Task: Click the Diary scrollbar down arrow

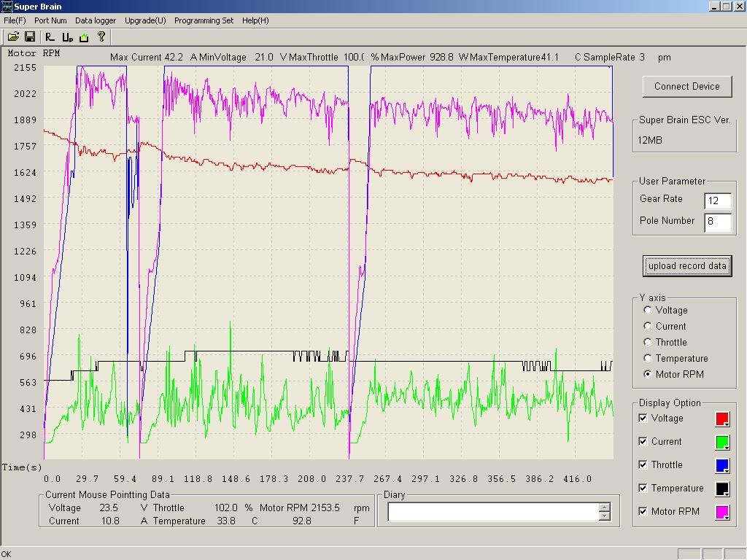Action: pyautogui.click(x=605, y=516)
